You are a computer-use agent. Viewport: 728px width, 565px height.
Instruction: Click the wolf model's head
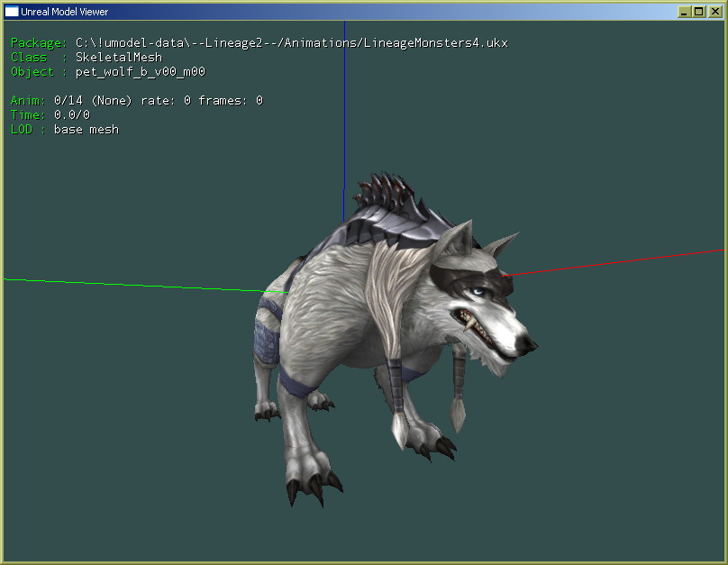(483, 299)
